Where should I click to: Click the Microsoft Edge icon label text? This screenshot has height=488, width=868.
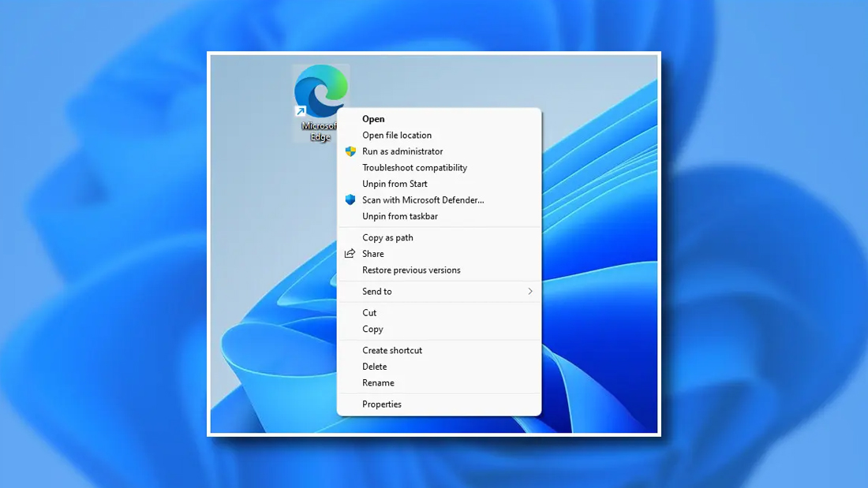pos(320,132)
